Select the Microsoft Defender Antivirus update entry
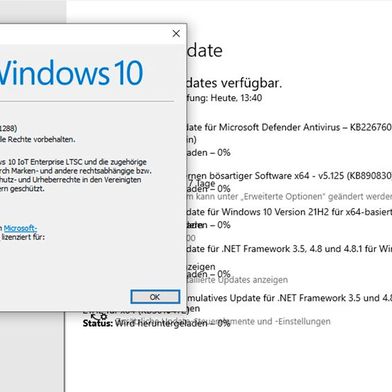392x392 pixels. (289, 127)
